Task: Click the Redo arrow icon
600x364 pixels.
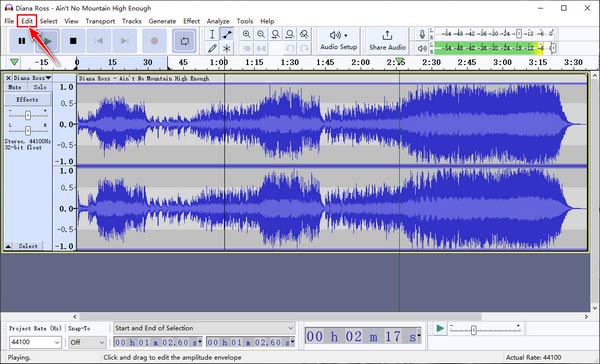Action: coord(304,48)
